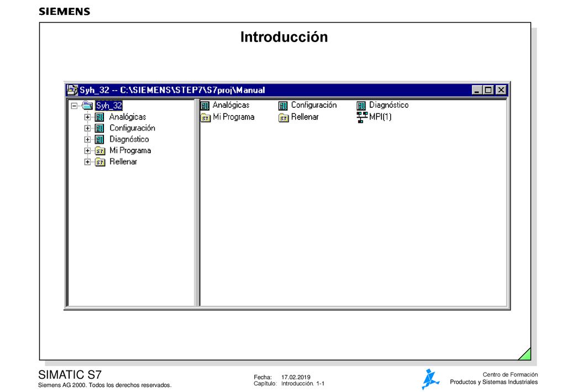Select Configuración station icon in right pane
The image size is (566, 392).
click(x=283, y=106)
